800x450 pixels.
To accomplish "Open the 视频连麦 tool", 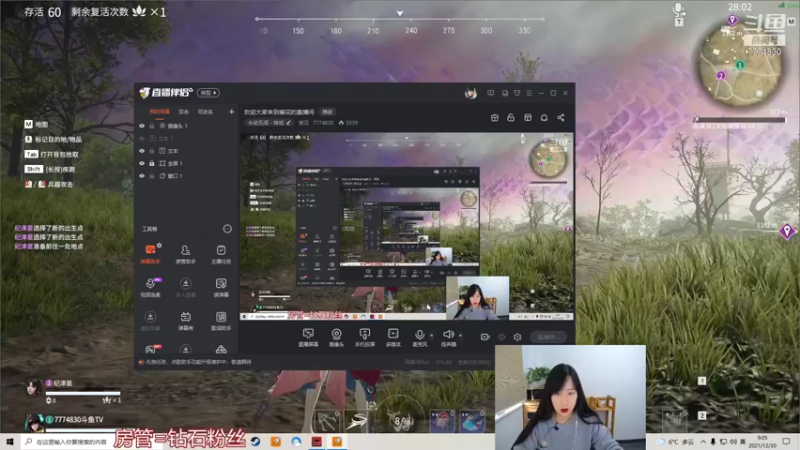I will click(x=150, y=287).
